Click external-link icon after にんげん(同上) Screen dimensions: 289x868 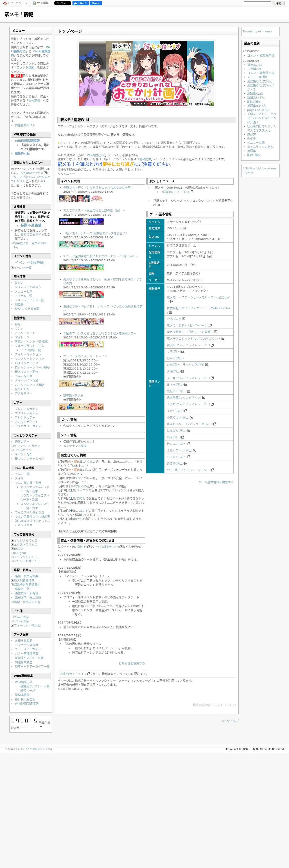point(189,431)
